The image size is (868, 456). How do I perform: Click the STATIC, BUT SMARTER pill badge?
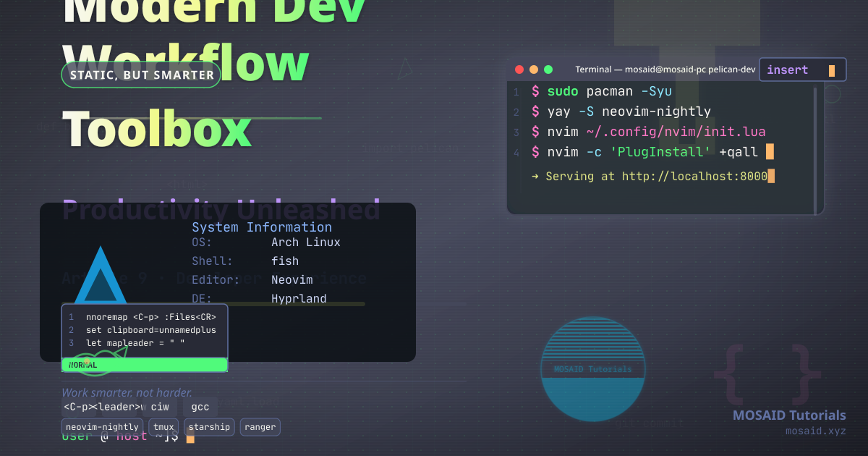141,75
